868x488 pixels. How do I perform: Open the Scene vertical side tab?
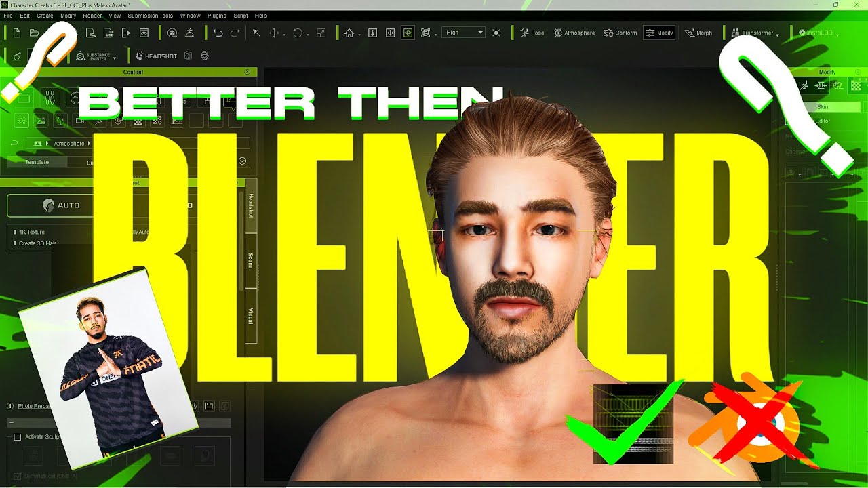250,261
